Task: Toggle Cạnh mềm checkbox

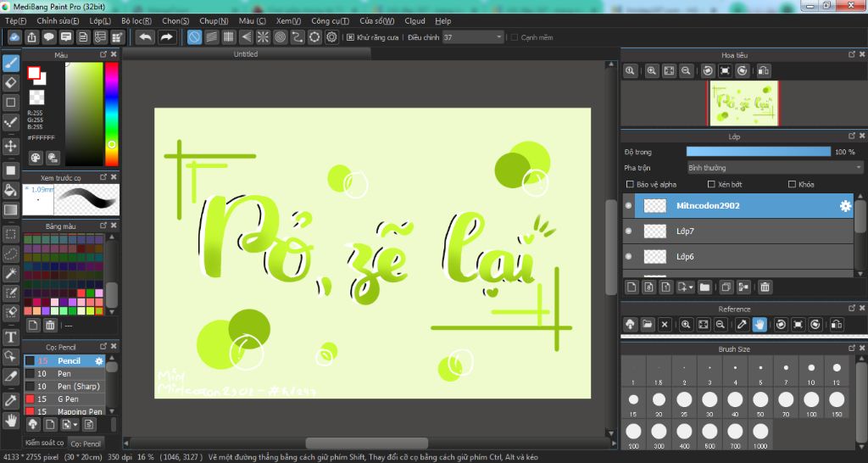Action: coord(515,37)
